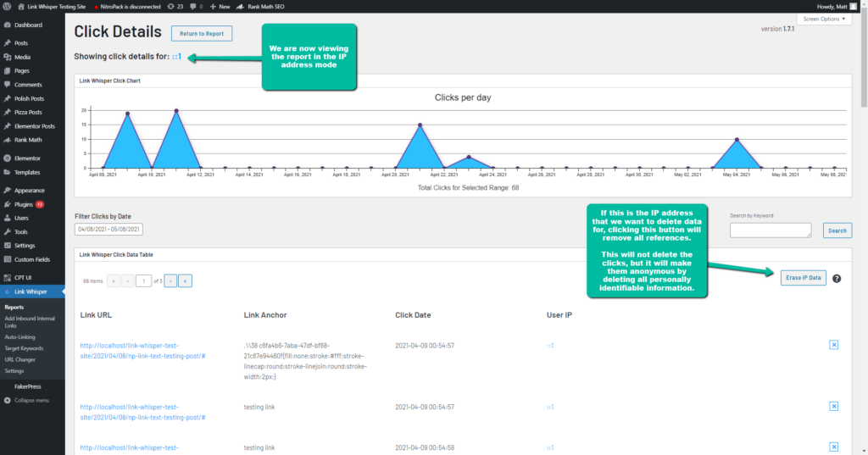Open CPT UI in the sidebar

coord(23,277)
